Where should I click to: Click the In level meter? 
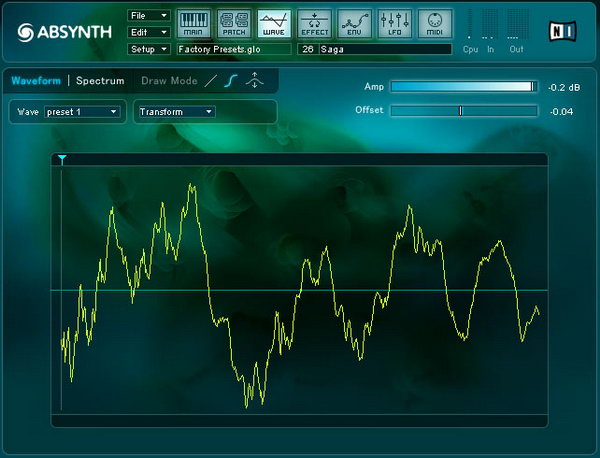(490, 24)
